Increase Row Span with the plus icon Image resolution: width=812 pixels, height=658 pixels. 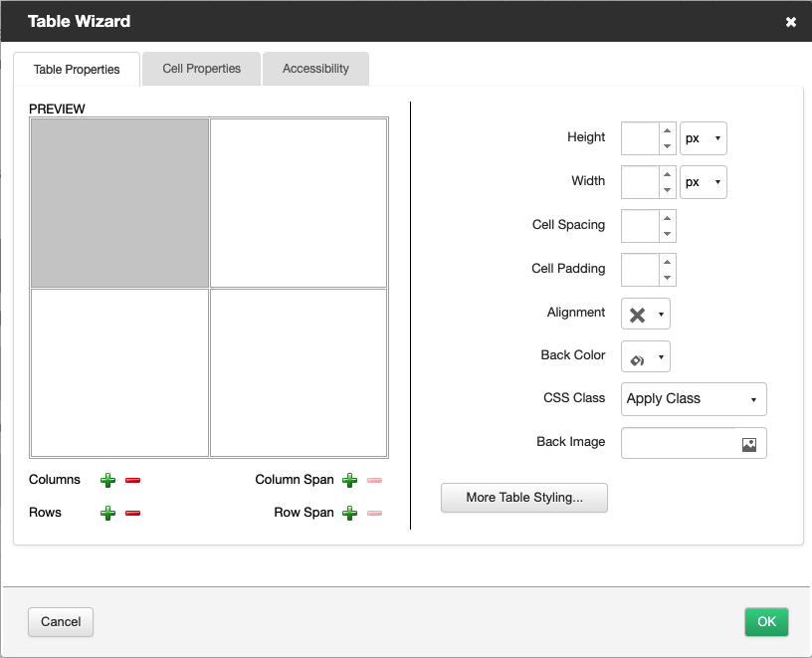click(349, 513)
